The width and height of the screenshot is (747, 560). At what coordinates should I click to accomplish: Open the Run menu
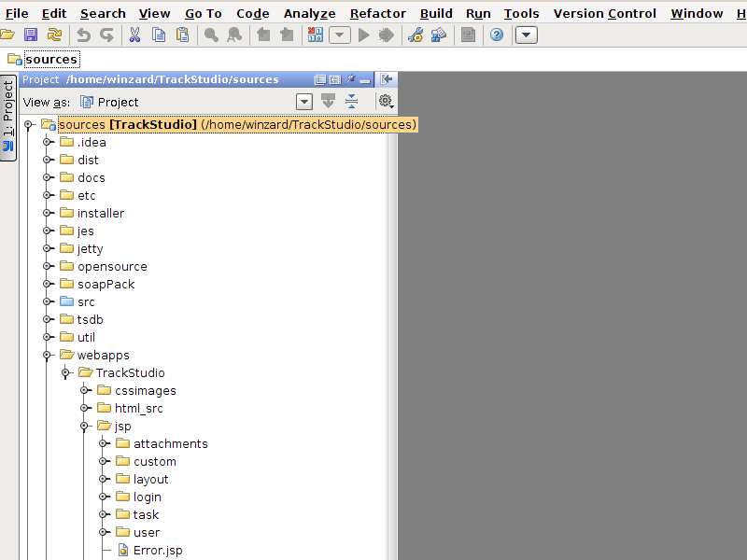click(x=478, y=13)
